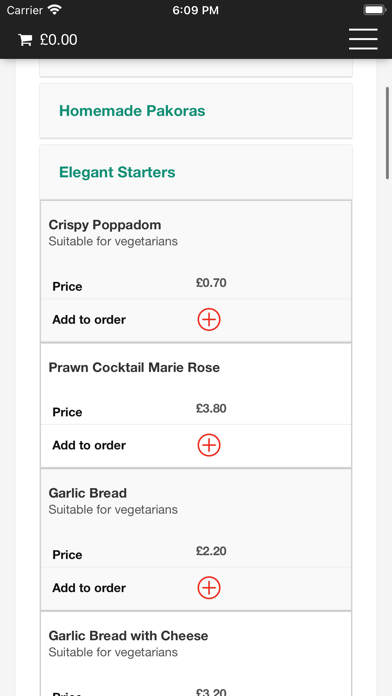Tap the battery status icon

pos(374,10)
